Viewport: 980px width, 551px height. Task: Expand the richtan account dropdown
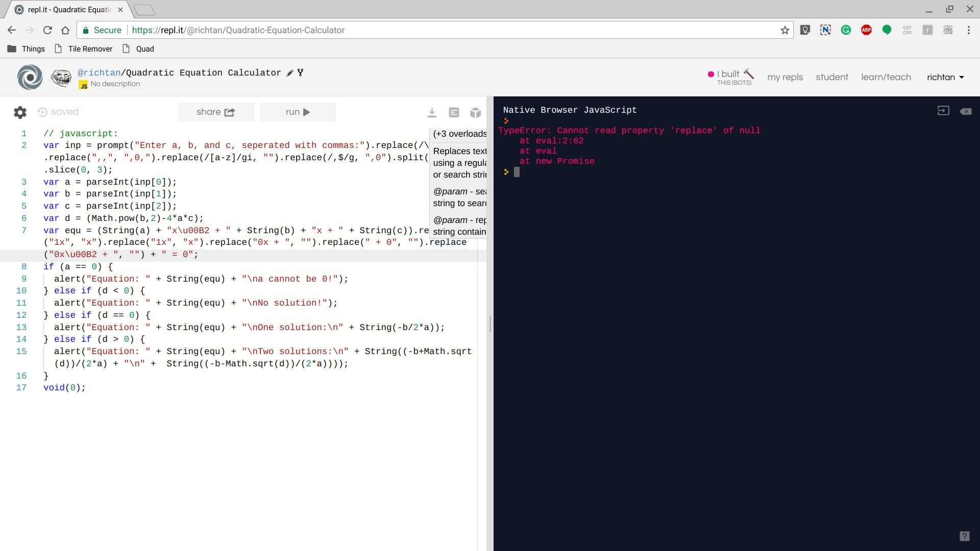(945, 77)
